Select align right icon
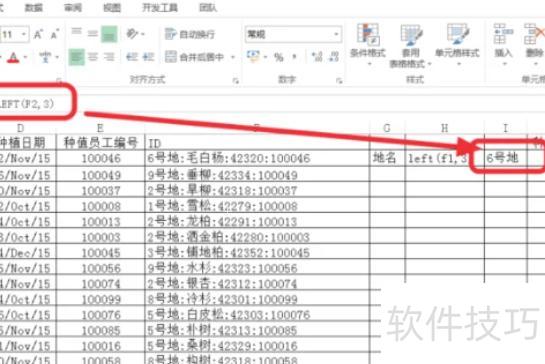Viewport: 545px width, 364px height. point(109,57)
